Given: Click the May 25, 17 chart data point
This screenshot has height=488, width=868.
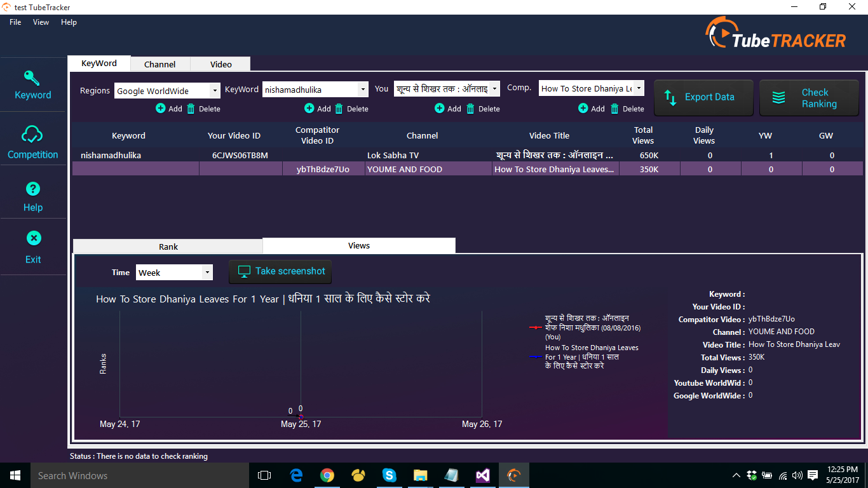Looking at the screenshot, I should pyautogui.click(x=301, y=416).
